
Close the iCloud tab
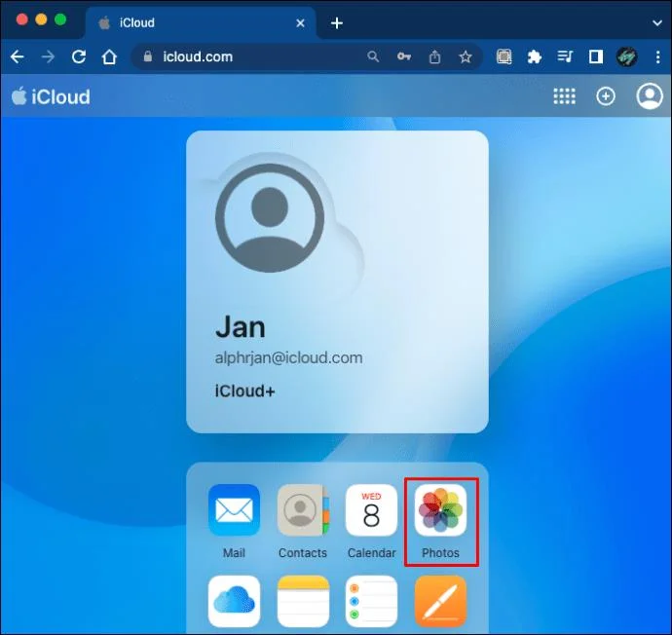click(300, 23)
